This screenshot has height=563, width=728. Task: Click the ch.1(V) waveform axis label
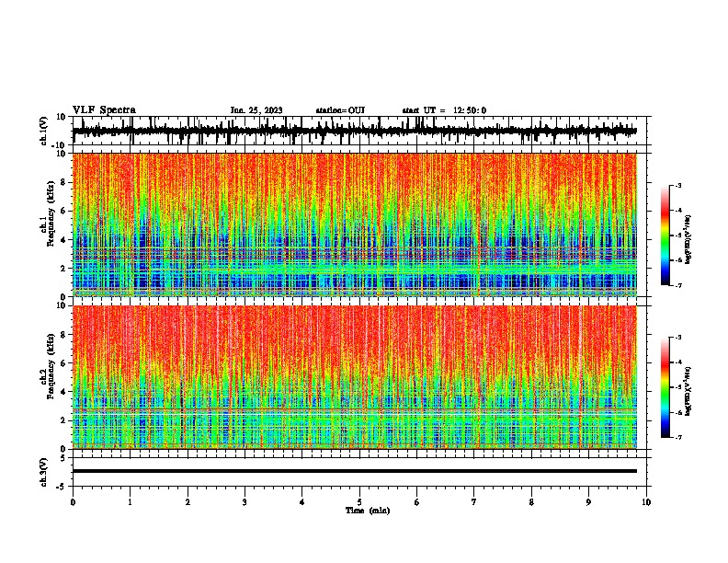point(44,131)
